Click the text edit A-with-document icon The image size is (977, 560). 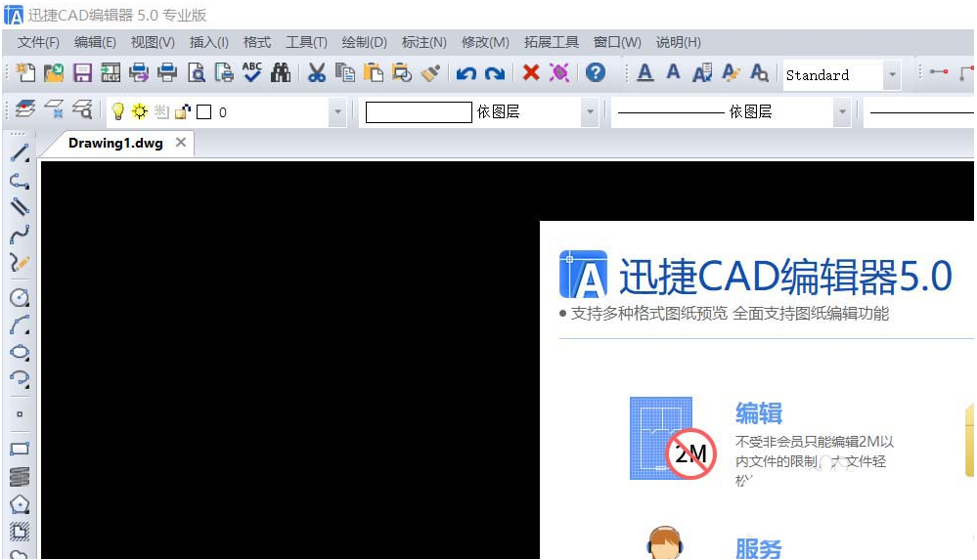702,73
